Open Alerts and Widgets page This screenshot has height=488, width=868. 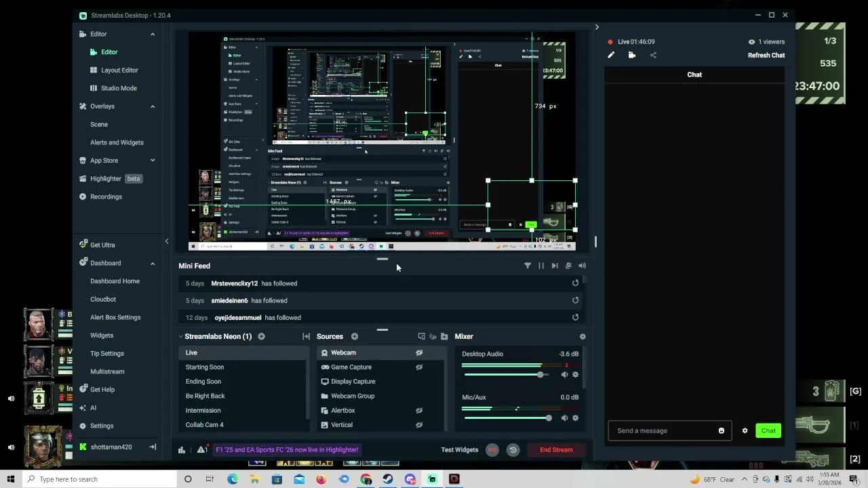[x=117, y=142]
